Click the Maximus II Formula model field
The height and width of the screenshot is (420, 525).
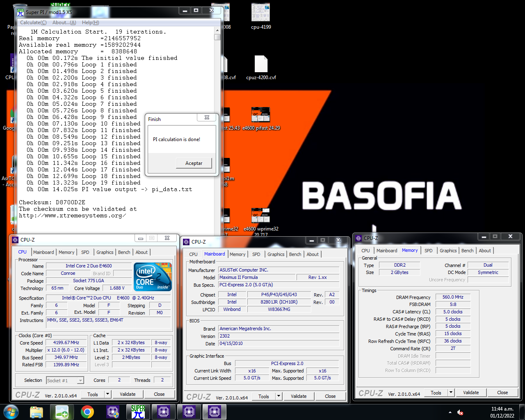click(x=257, y=277)
